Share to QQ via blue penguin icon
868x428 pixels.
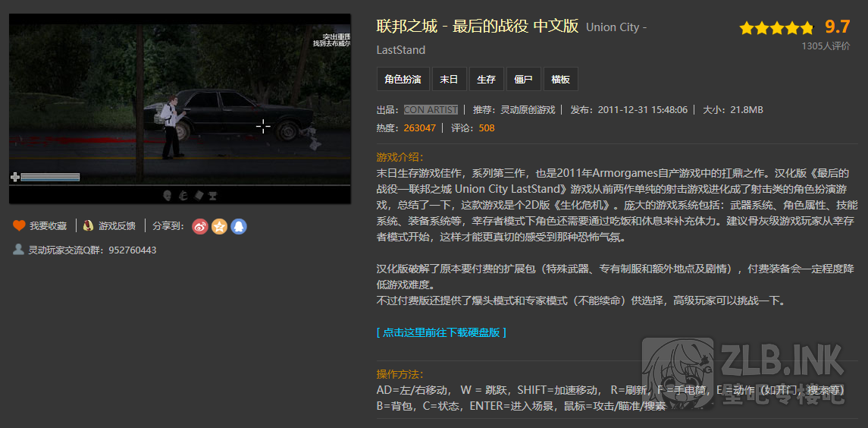click(x=238, y=226)
